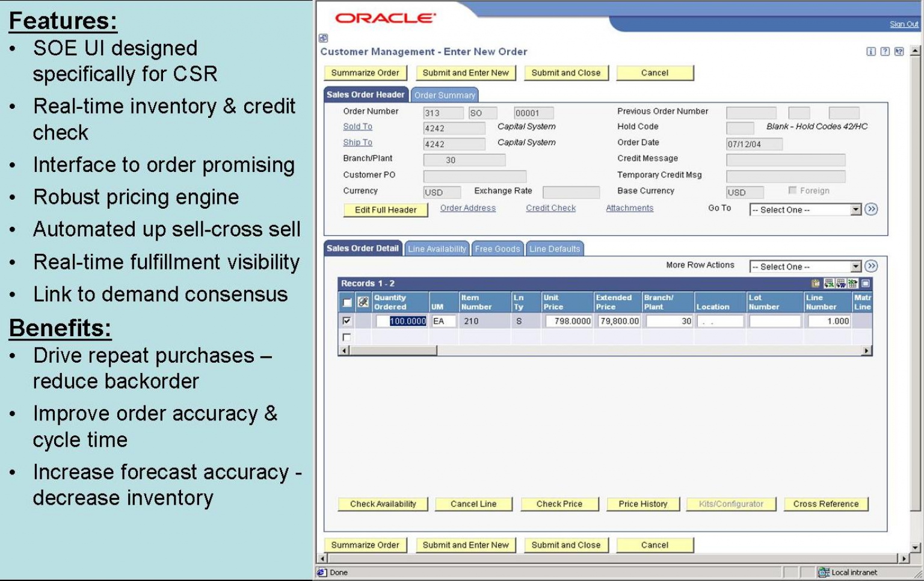Image resolution: width=924 pixels, height=581 pixels.
Task: Open the Free Goods tab
Action: point(497,248)
